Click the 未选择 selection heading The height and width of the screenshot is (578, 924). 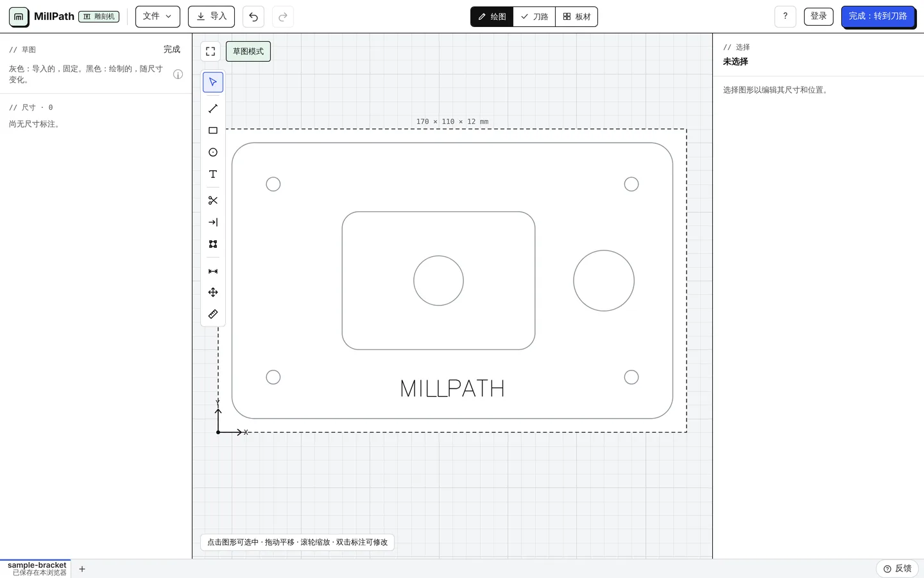(x=735, y=62)
